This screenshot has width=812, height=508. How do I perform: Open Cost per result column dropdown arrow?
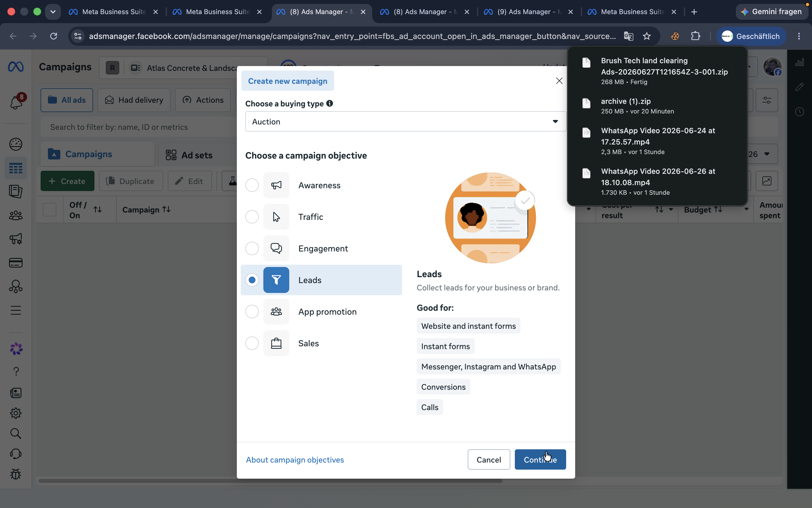tap(671, 209)
